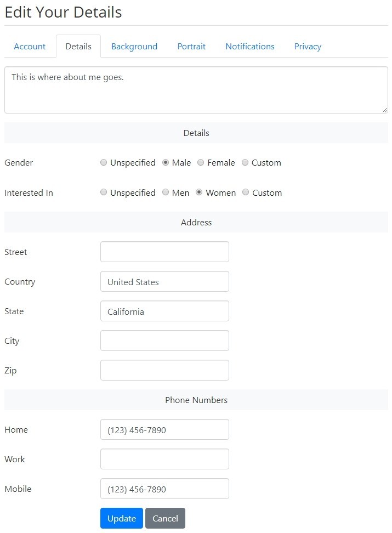
Task: Select Custom under Interested In
Action: click(x=246, y=192)
